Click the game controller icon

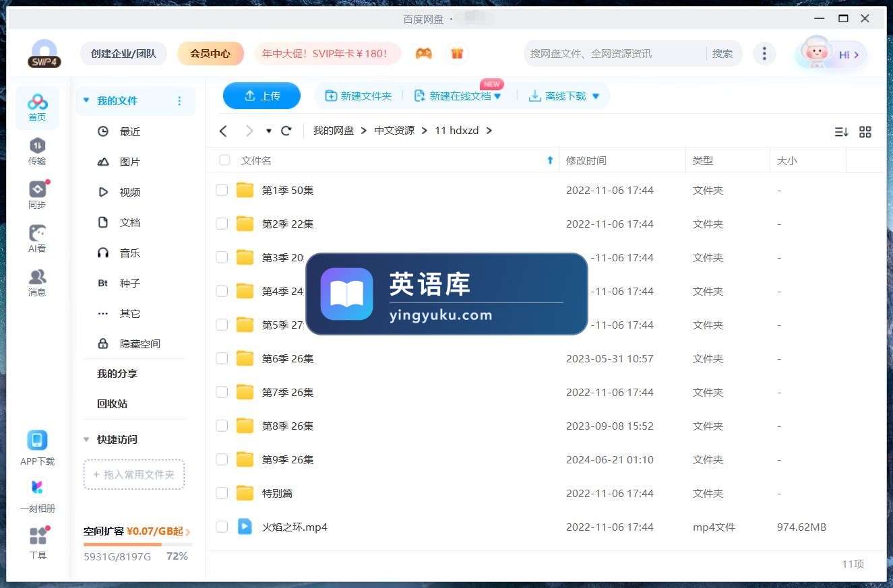(x=423, y=53)
